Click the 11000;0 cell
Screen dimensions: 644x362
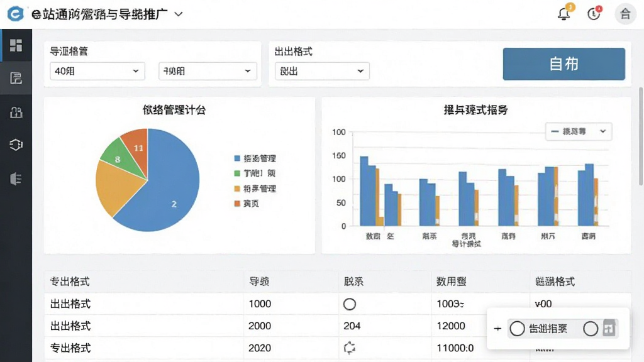tap(455, 348)
